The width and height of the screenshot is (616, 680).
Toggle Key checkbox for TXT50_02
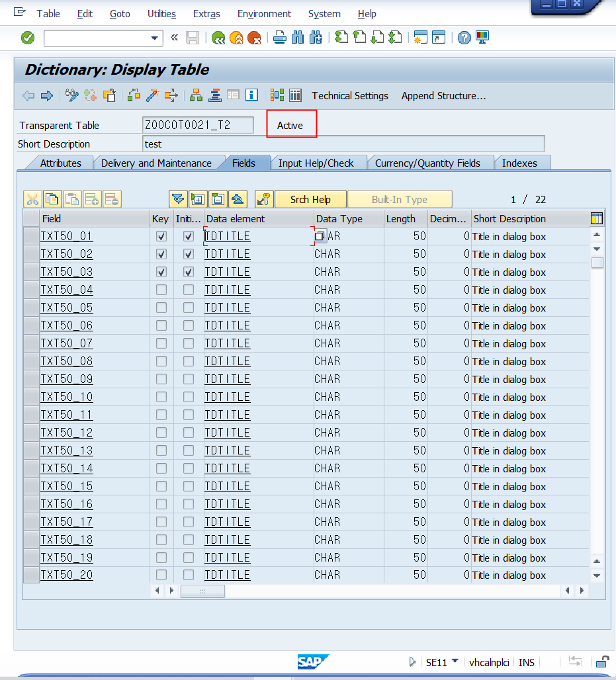pos(161,254)
